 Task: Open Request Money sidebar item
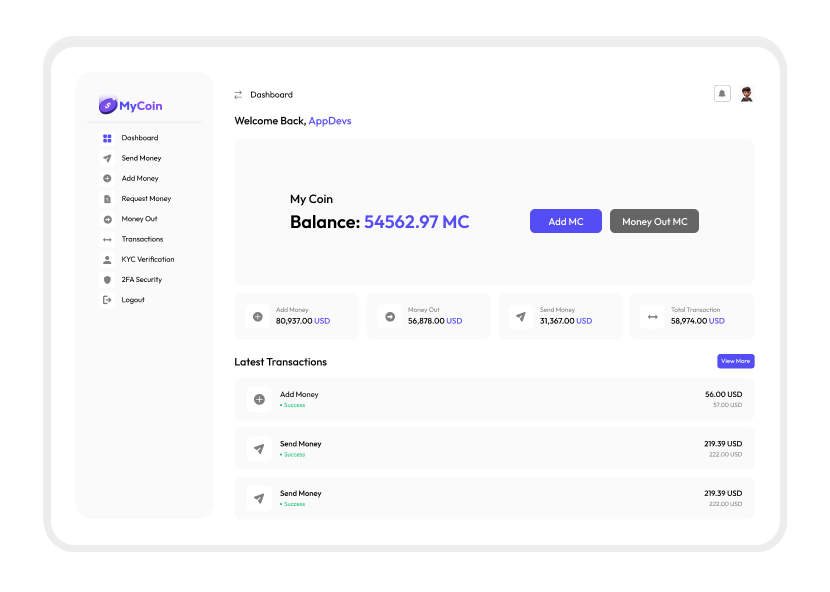coord(146,199)
